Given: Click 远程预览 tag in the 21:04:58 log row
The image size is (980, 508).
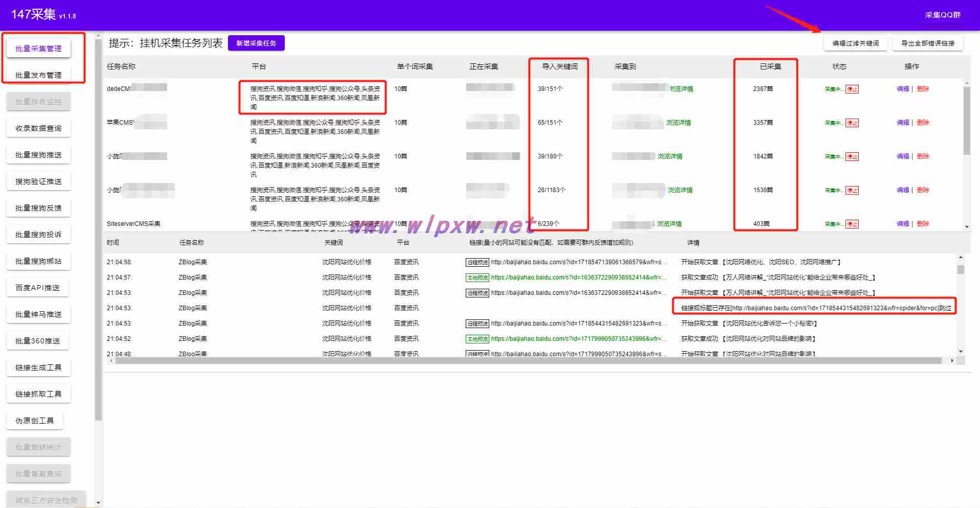Looking at the screenshot, I should pyautogui.click(x=477, y=262).
